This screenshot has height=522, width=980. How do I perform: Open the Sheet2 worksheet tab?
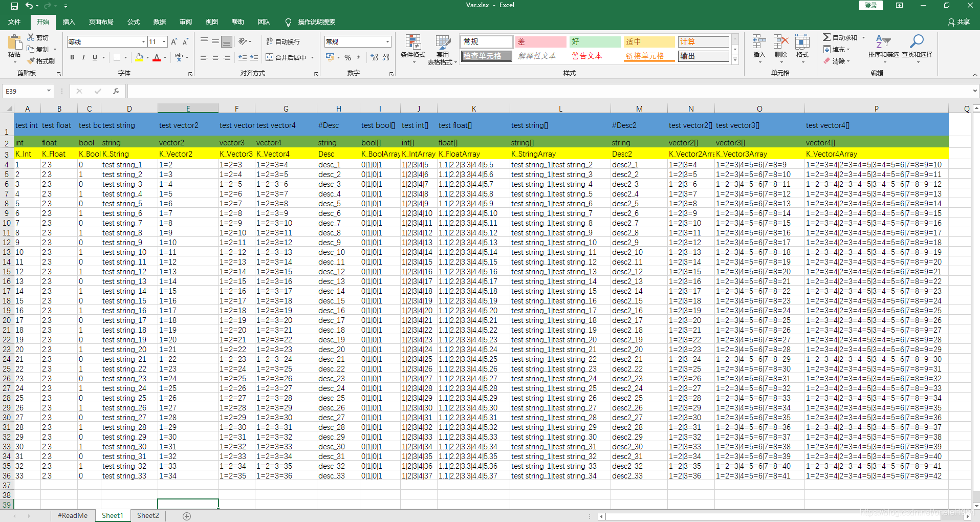pos(148,516)
